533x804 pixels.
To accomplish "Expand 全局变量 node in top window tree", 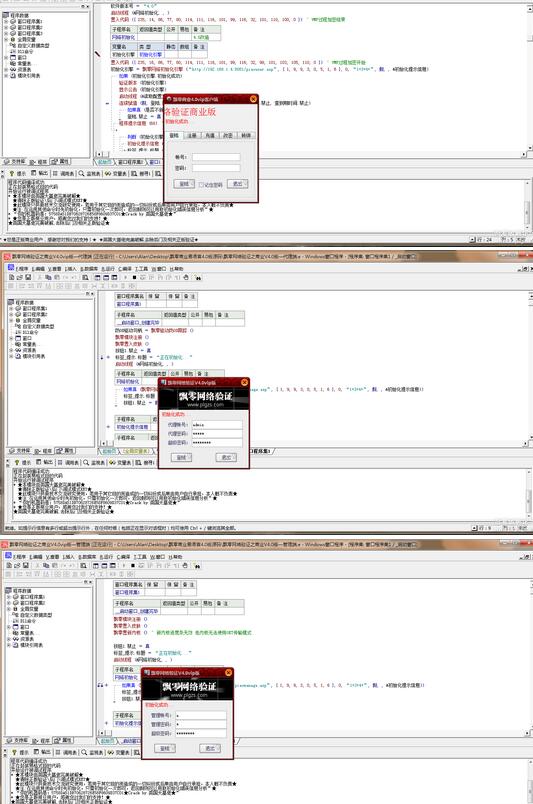I will (x=6, y=39).
